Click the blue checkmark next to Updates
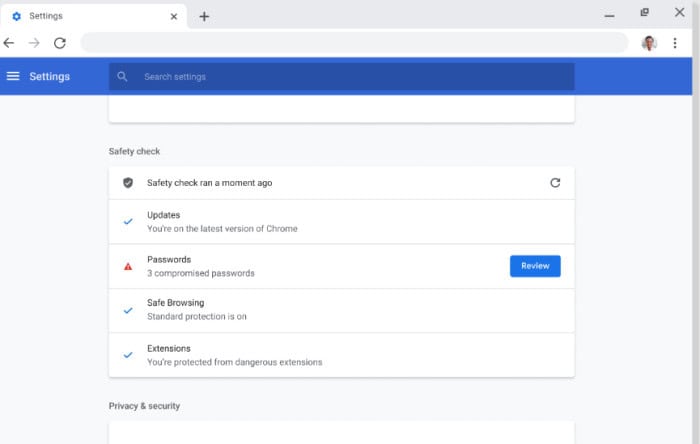Screen dimensions: 700x444 pyautogui.click(x=128, y=221)
